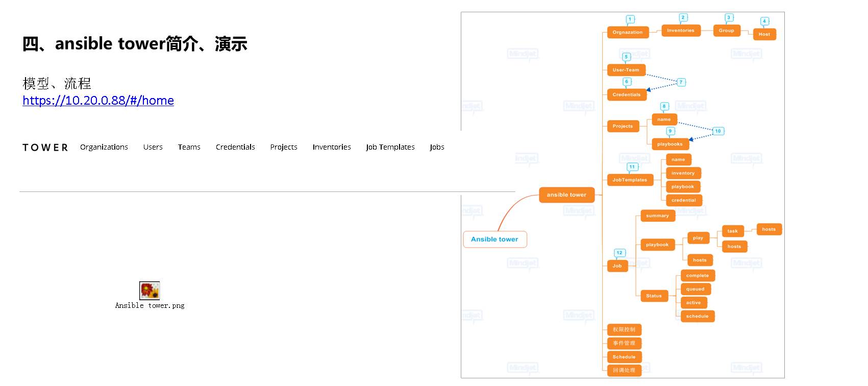Click the 'queued' status node
Image resolution: width=868 pixels, height=386 pixels.
click(696, 289)
